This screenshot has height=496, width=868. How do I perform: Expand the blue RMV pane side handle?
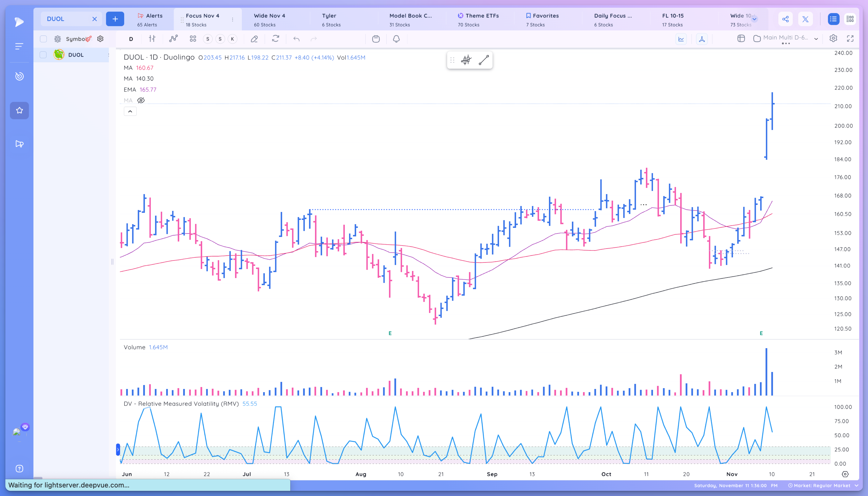118,450
